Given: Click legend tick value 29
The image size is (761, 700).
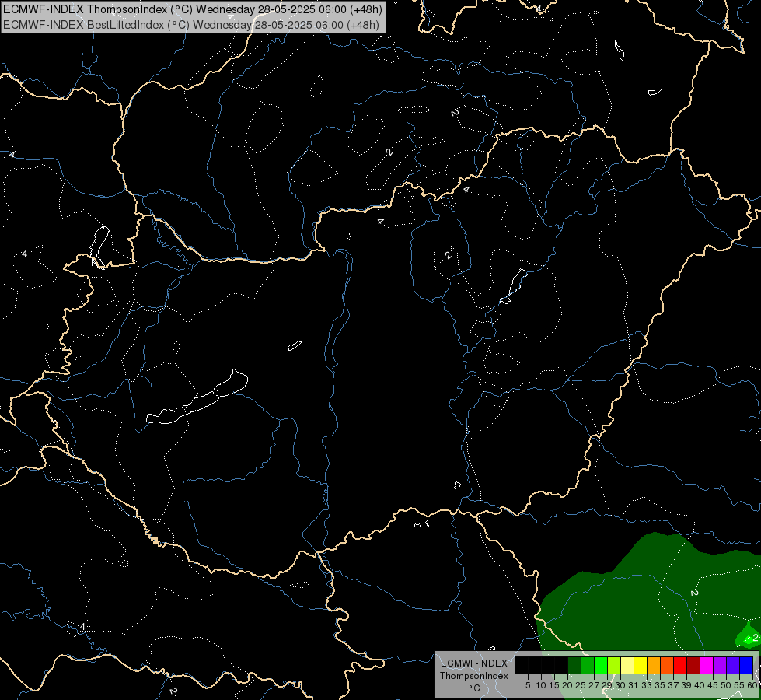Looking at the screenshot, I should [x=607, y=685].
